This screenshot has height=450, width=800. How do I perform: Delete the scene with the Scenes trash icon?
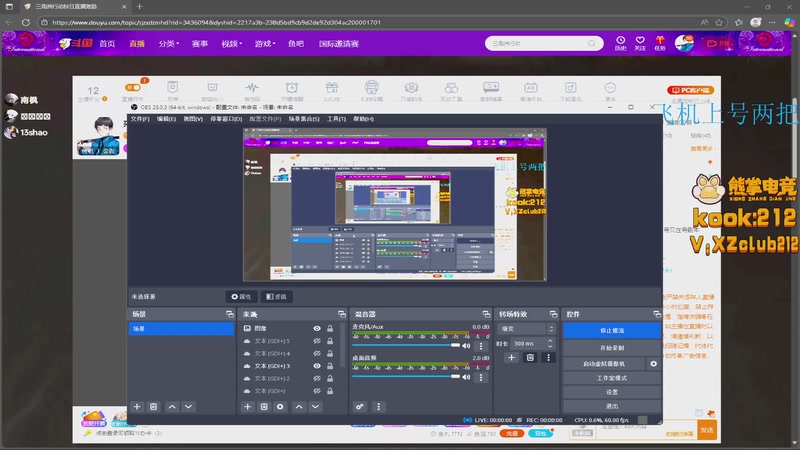[x=153, y=407]
